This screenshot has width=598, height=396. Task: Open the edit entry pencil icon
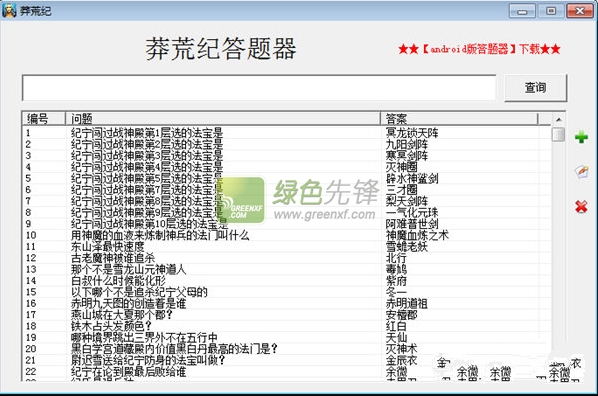[x=581, y=172]
